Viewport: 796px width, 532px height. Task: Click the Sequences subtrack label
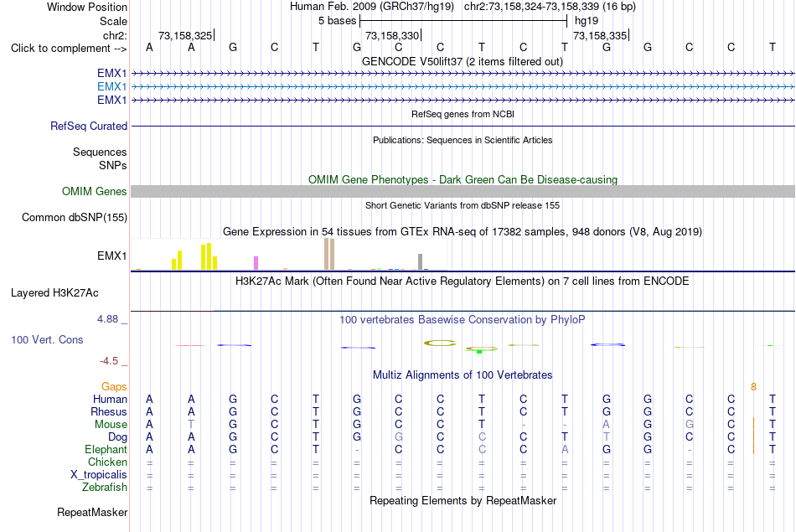(100, 152)
